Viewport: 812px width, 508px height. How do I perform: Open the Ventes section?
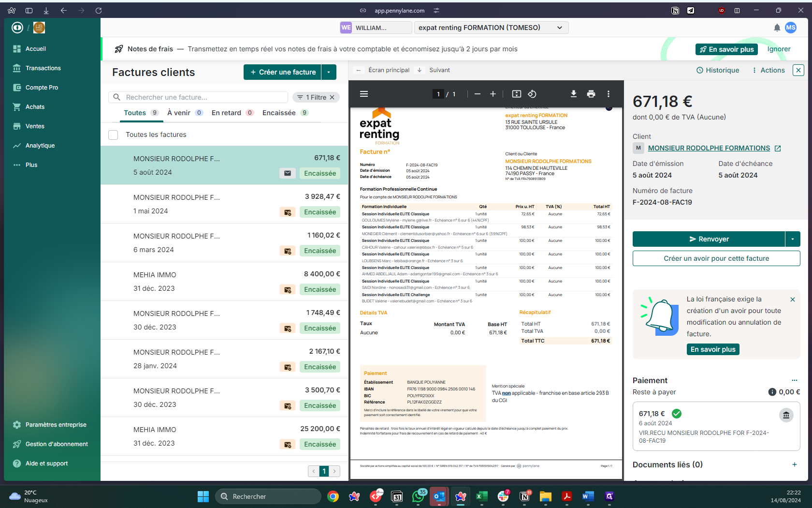(35, 126)
